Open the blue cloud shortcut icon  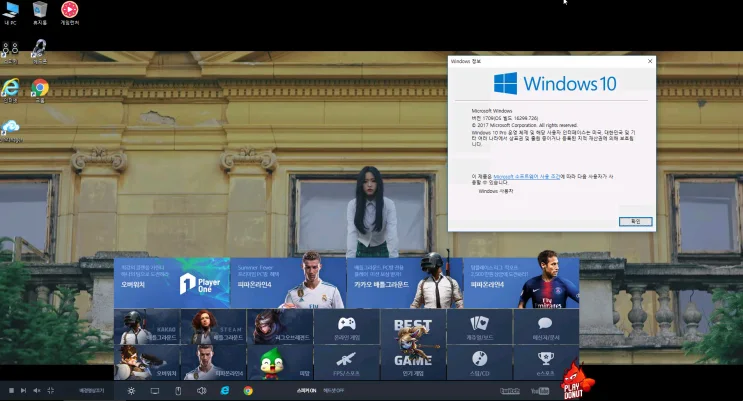pyautogui.click(x=10, y=130)
